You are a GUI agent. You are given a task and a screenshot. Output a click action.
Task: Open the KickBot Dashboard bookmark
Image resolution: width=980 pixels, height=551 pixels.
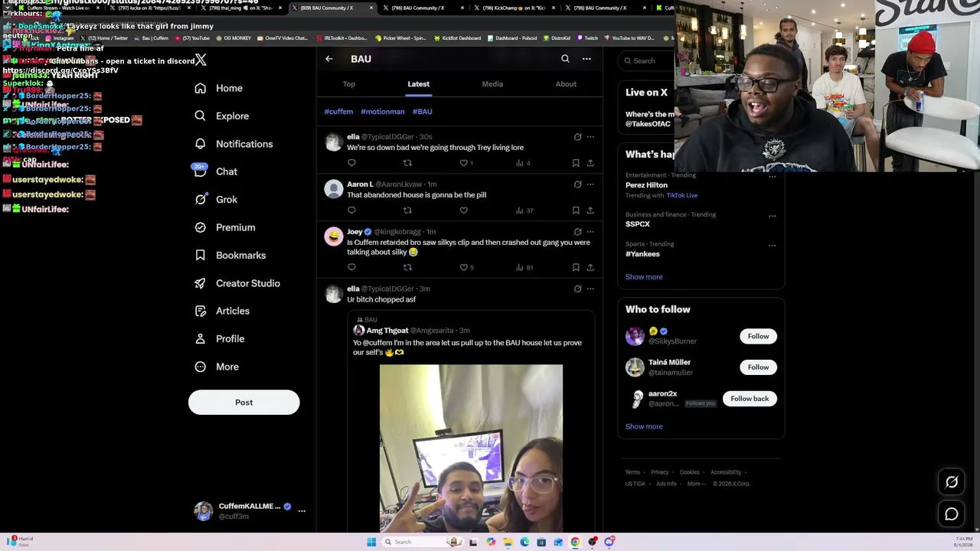pos(457,38)
